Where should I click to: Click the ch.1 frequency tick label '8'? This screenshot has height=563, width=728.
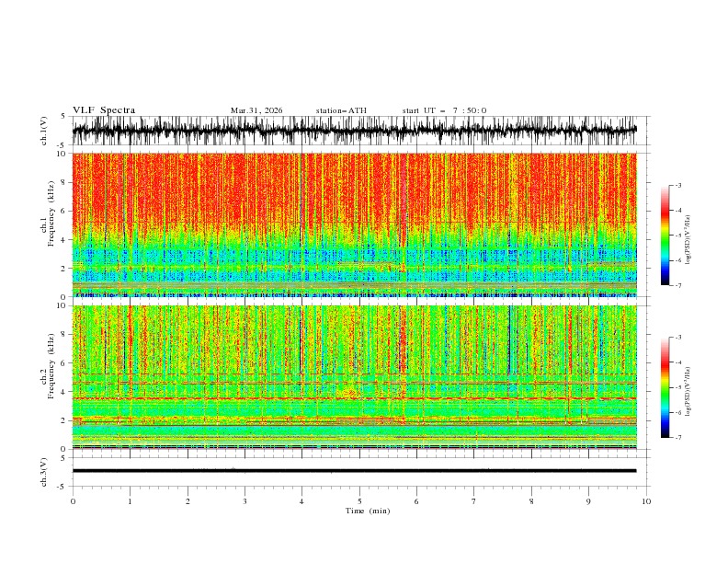coord(64,182)
